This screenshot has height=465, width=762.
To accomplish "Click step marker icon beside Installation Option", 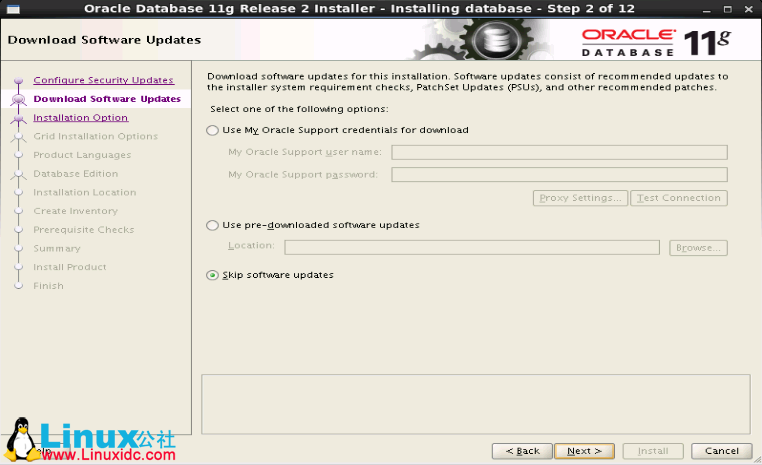I will (x=18, y=118).
